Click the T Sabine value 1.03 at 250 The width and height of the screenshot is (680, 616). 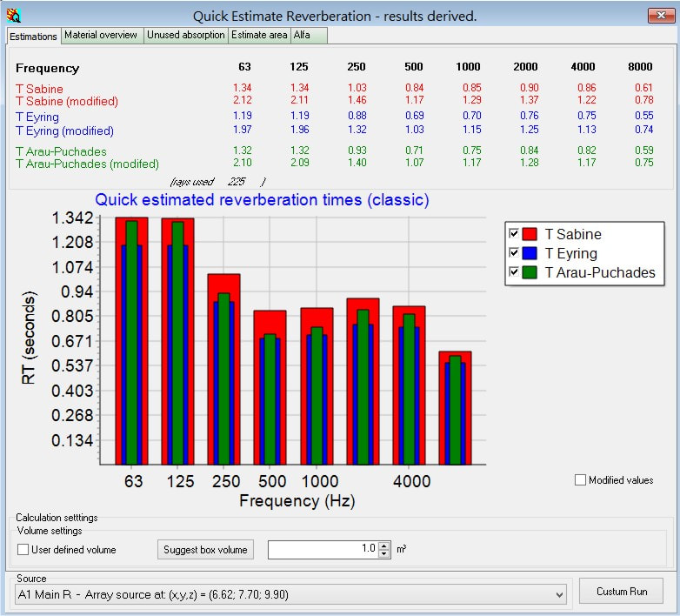coord(357,88)
